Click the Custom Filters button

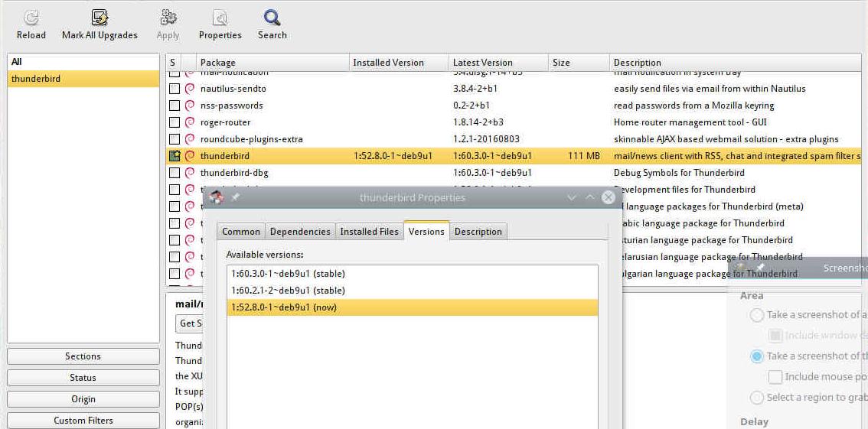coord(83,421)
